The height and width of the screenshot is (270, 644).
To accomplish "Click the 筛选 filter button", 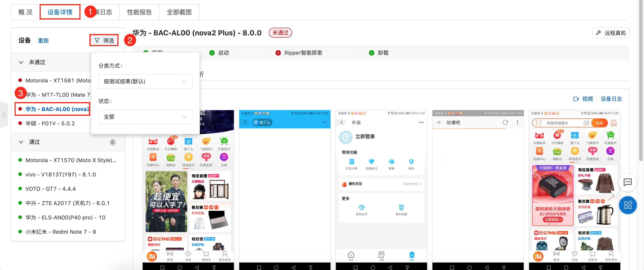I will click(104, 40).
